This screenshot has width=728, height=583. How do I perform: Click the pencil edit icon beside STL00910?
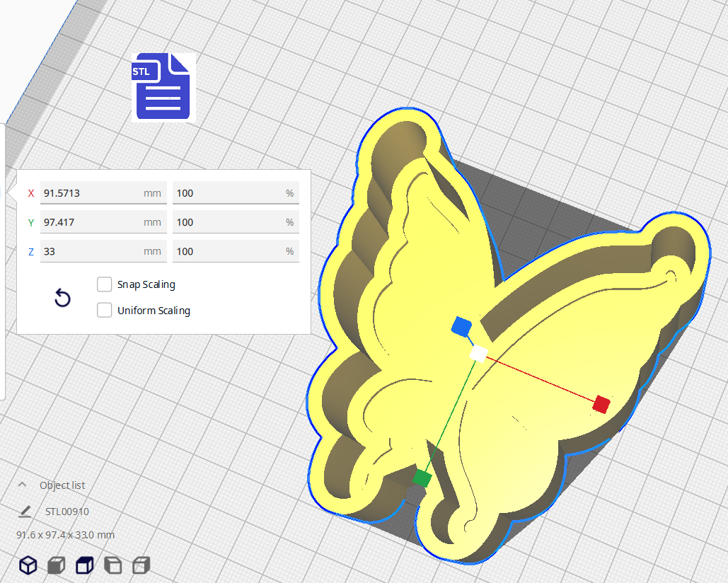coord(25,511)
